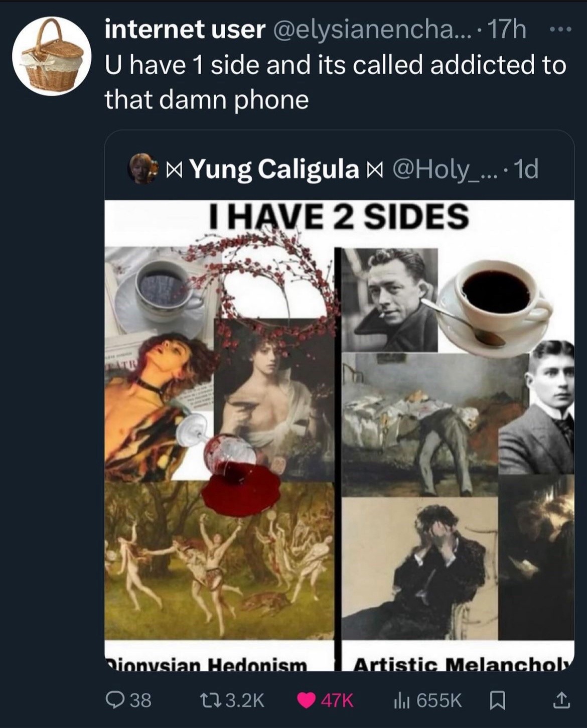The width and height of the screenshot is (587, 728).
Task: Open the 17h timestamp link
Action: point(507,30)
